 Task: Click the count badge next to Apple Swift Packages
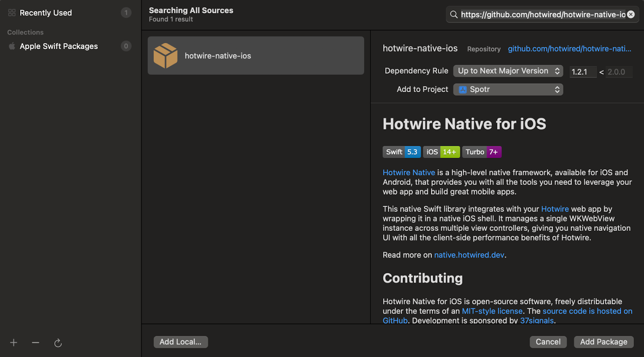(126, 46)
